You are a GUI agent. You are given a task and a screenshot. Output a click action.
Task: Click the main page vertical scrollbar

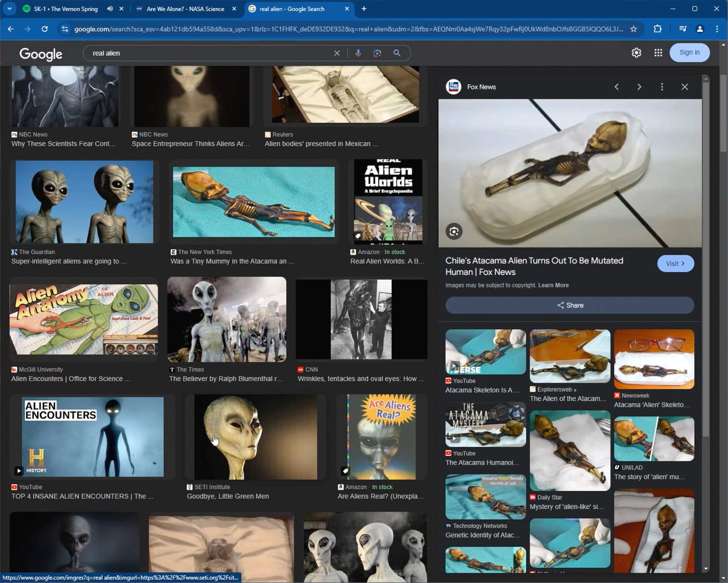pyautogui.click(x=723, y=114)
